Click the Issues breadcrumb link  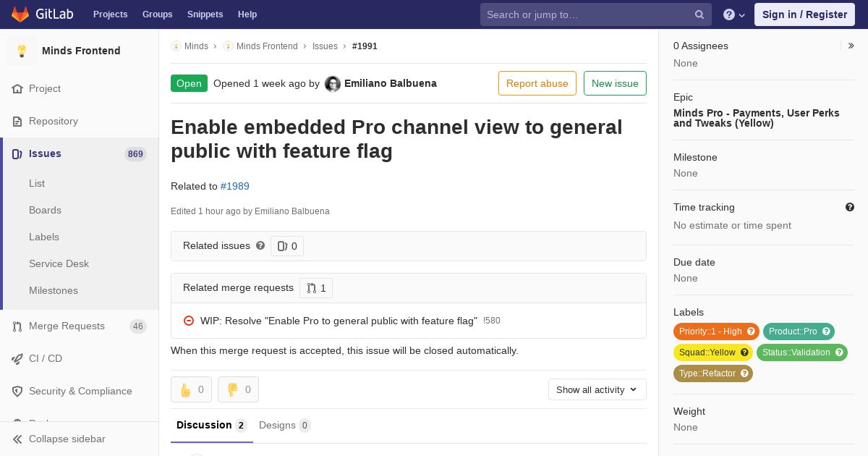(x=325, y=46)
